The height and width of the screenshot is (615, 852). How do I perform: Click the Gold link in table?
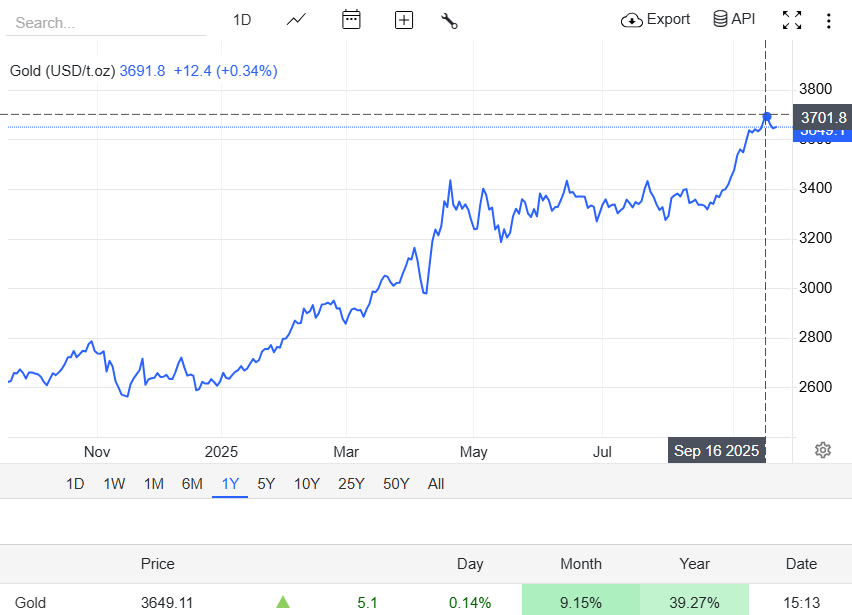pos(30,603)
